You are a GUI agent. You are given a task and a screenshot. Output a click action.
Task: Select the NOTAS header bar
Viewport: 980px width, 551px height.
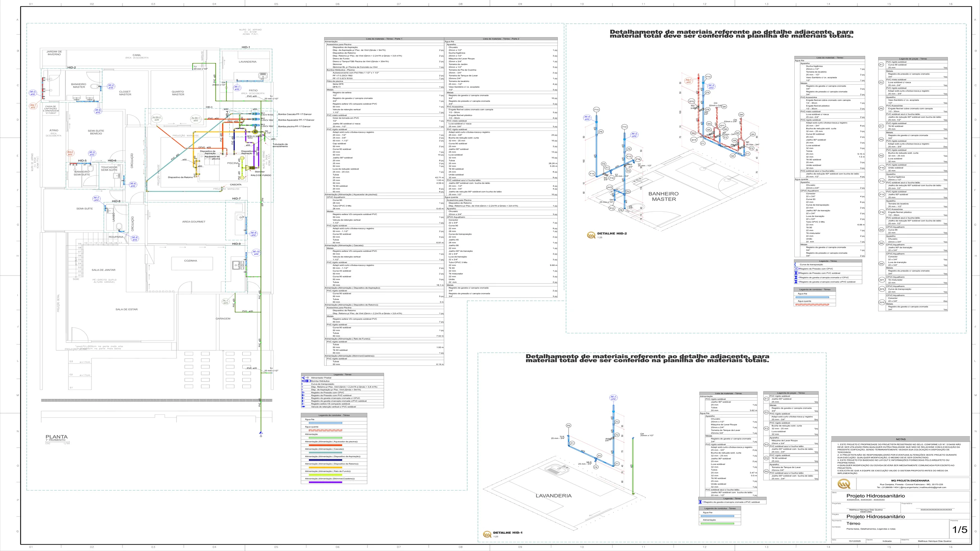[900, 439]
